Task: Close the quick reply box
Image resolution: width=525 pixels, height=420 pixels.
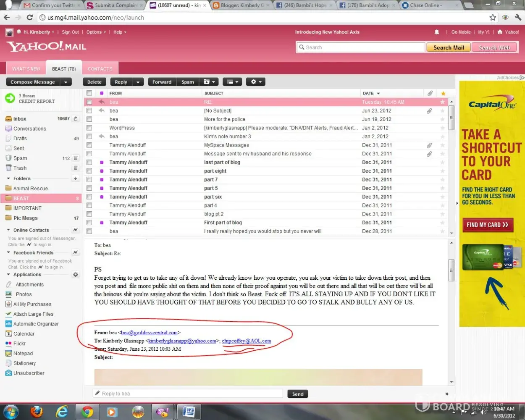Action: [447, 394]
